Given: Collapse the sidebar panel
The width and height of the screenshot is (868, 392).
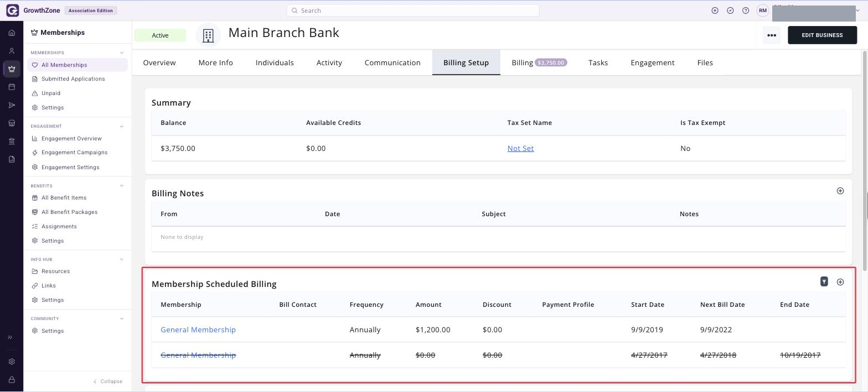Looking at the screenshot, I should point(108,381).
